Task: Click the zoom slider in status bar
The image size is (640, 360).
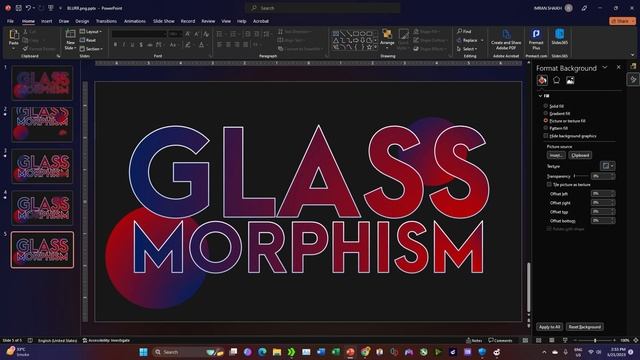Action: (x=595, y=340)
